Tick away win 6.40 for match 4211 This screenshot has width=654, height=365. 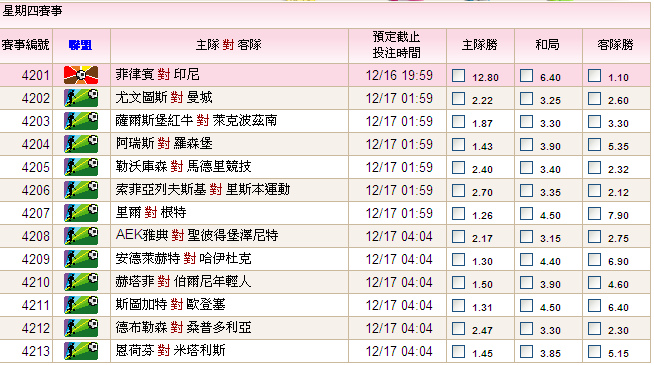click(594, 305)
